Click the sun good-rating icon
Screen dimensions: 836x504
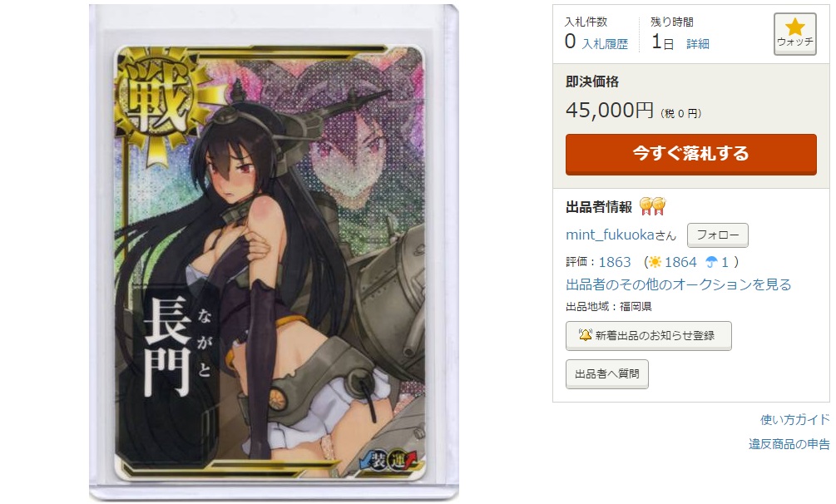point(655,262)
